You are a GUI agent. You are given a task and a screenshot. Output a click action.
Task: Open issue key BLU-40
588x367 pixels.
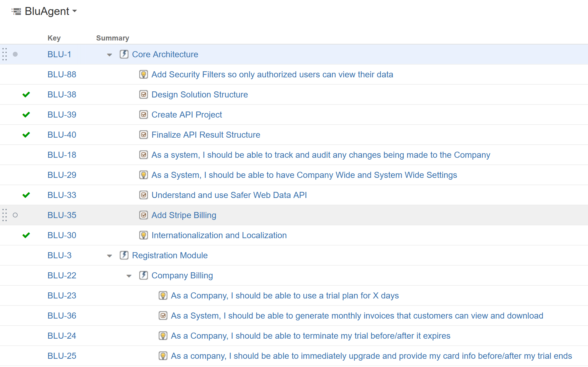click(62, 135)
